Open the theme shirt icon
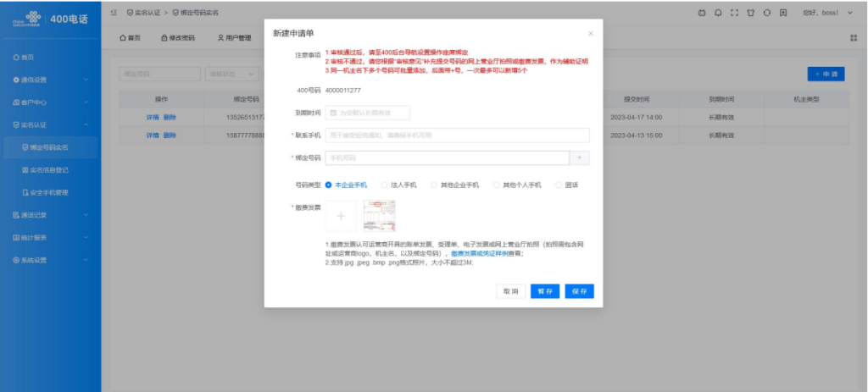 751,12
